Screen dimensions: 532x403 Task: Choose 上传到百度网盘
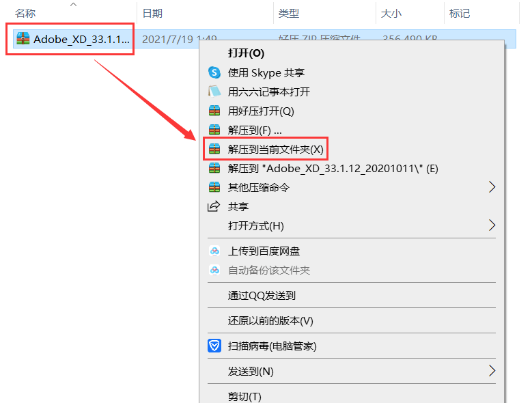tap(264, 251)
